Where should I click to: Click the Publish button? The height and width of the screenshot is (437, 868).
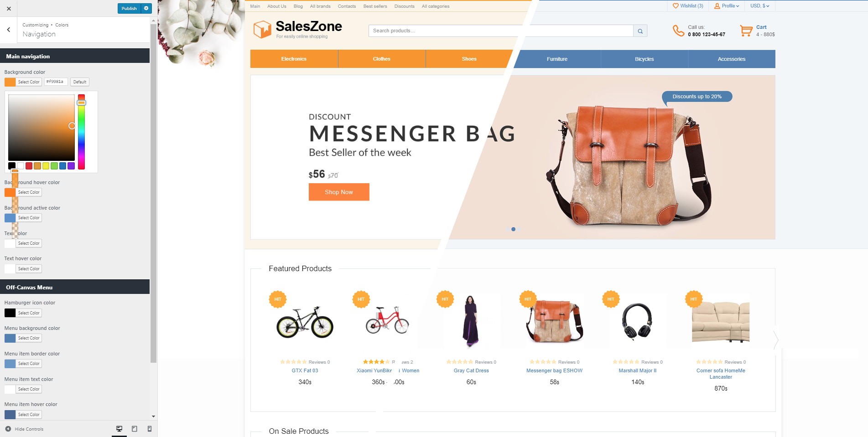tap(129, 8)
